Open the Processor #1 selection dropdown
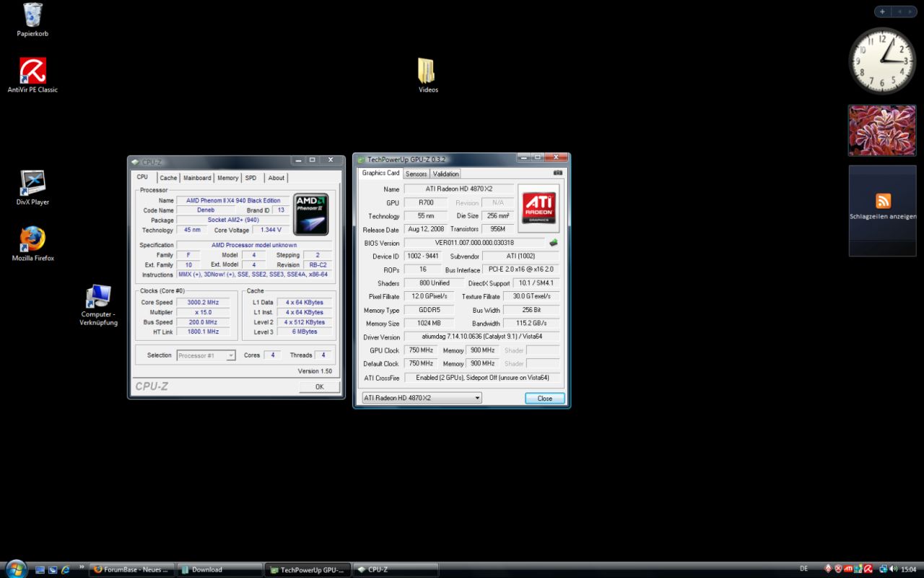924x578 pixels. click(206, 355)
